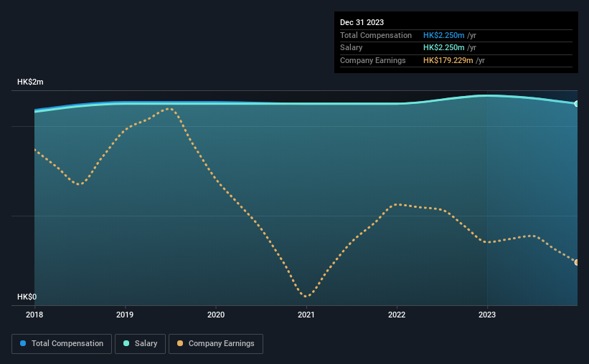Toggle the Total Compensation legend button
This screenshot has width=589, height=364.
coord(62,344)
